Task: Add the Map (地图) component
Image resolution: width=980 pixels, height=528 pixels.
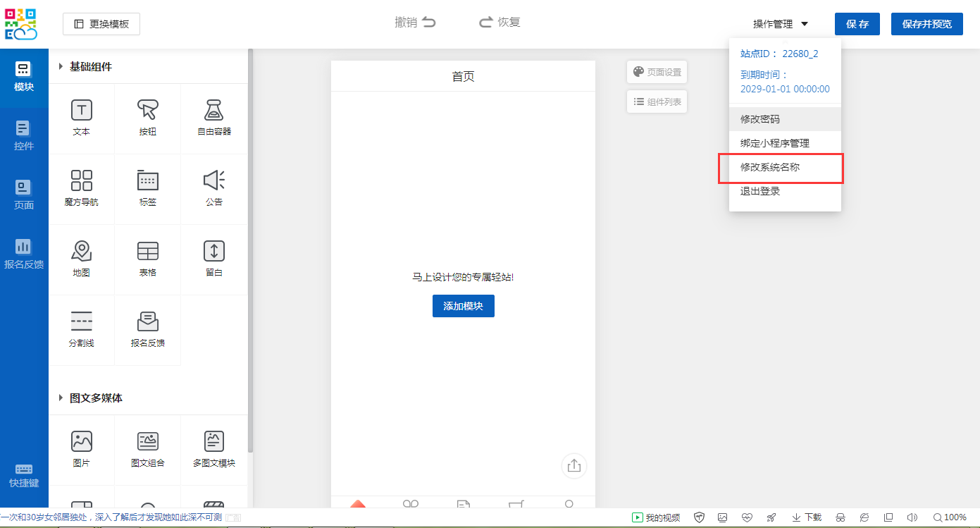Action: coord(81,252)
